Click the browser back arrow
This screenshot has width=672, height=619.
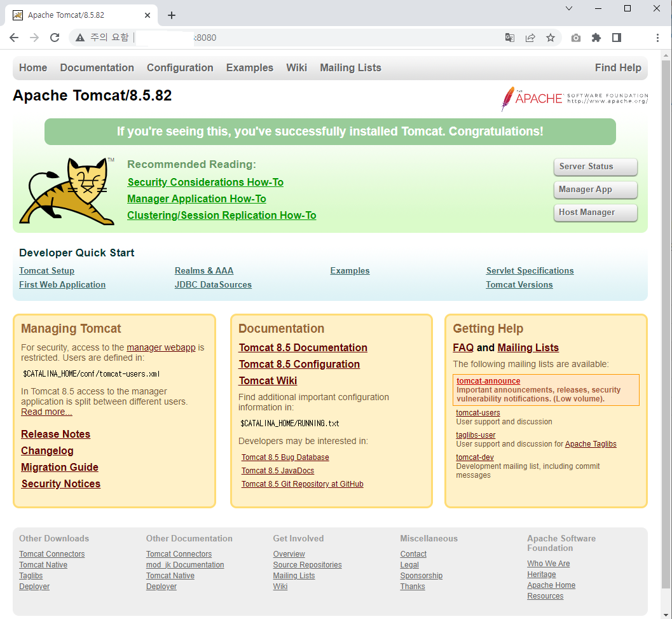point(14,38)
